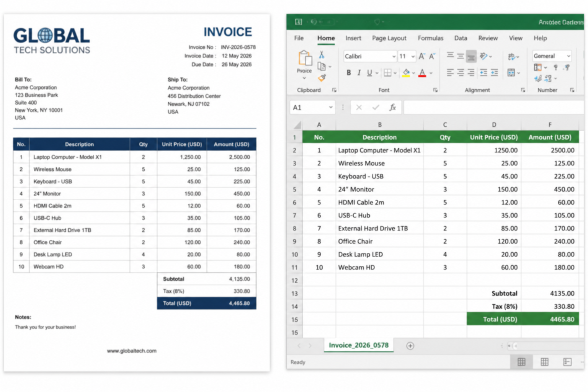Decrease font size with smaller A

[432, 56]
